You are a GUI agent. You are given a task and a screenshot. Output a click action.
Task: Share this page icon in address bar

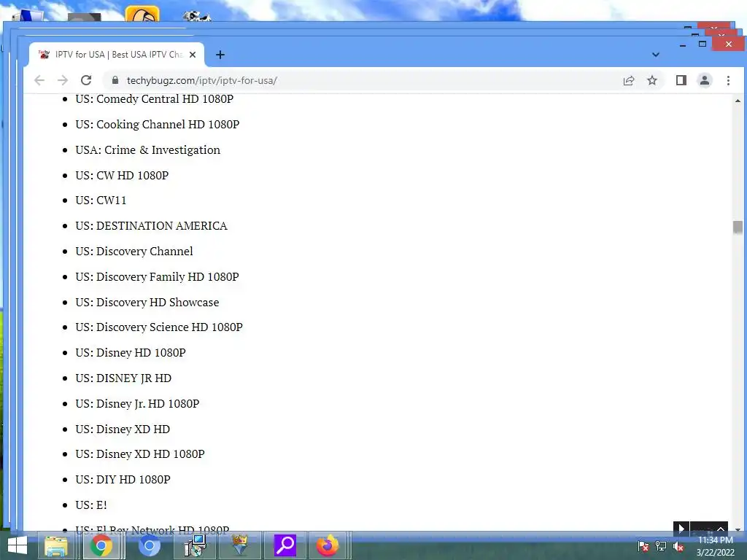(x=629, y=80)
